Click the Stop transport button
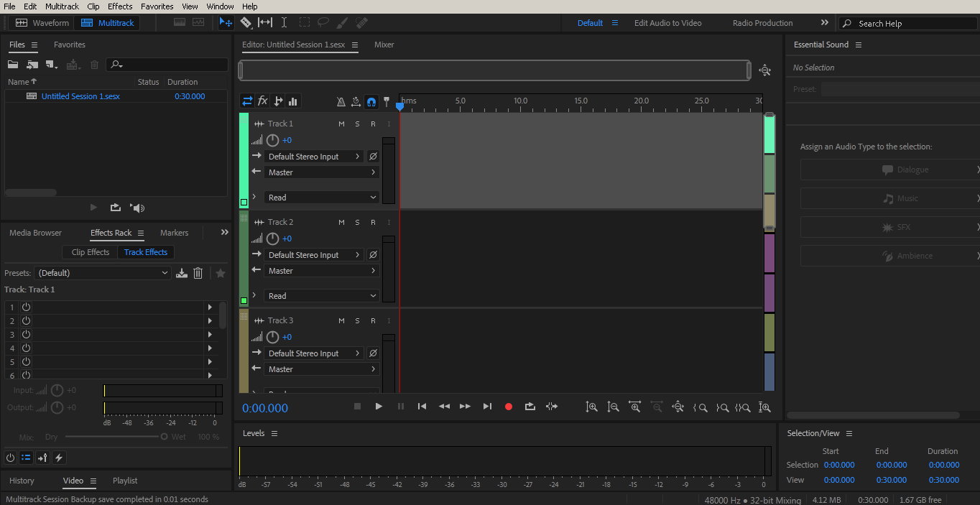 click(x=357, y=407)
